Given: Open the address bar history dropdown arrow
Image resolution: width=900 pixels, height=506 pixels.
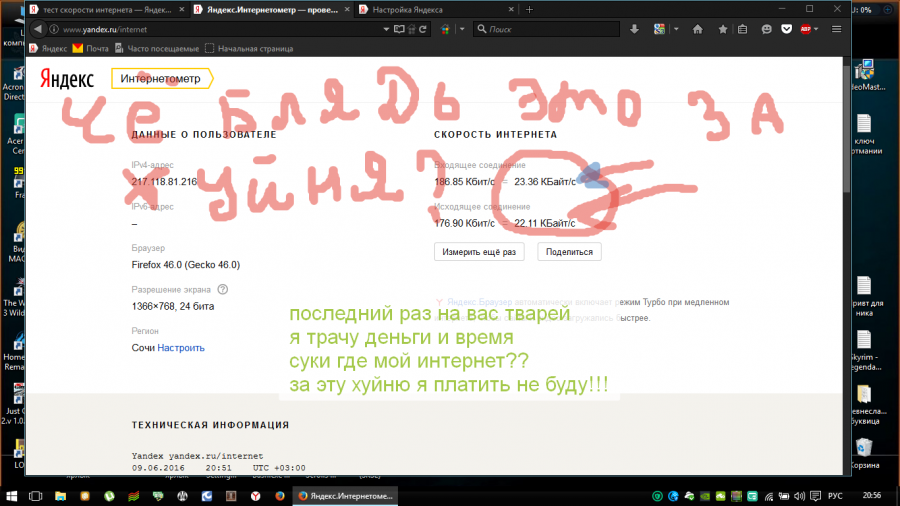Looking at the screenshot, I should (x=386, y=29).
